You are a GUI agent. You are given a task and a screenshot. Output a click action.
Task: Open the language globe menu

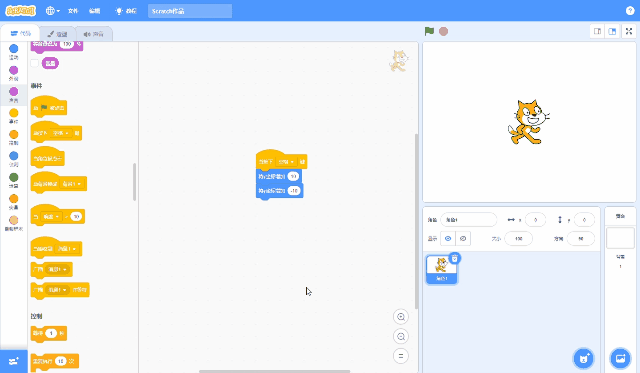[53, 11]
